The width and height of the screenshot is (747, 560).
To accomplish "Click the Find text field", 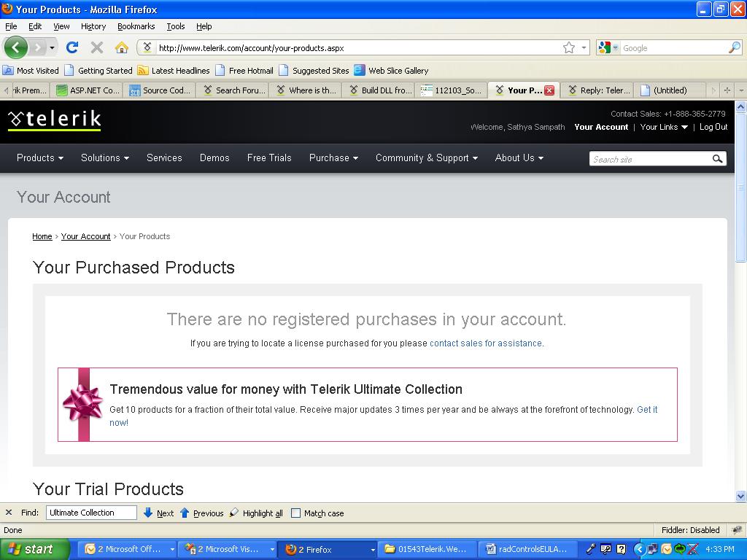I will (91, 513).
